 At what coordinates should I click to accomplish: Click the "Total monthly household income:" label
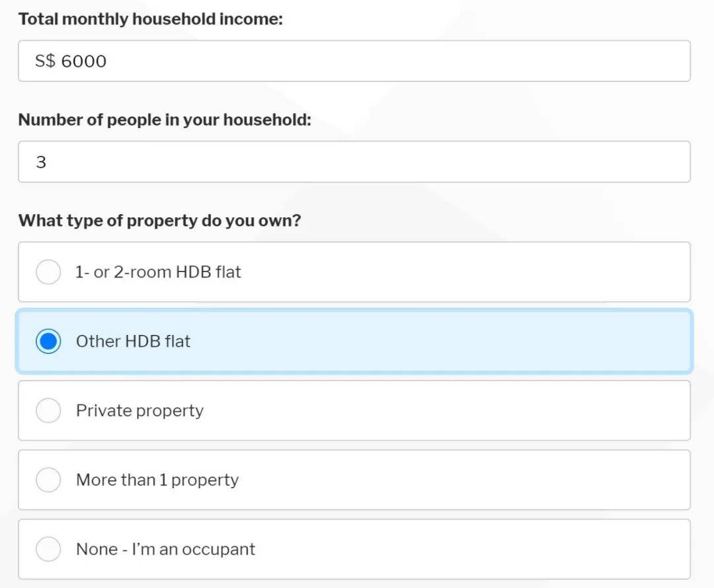[x=150, y=19]
